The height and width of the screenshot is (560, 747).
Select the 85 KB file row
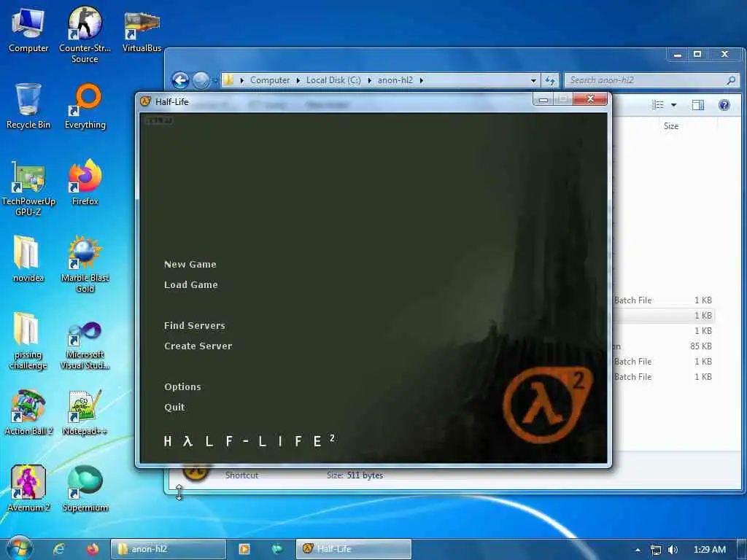[664, 346]
